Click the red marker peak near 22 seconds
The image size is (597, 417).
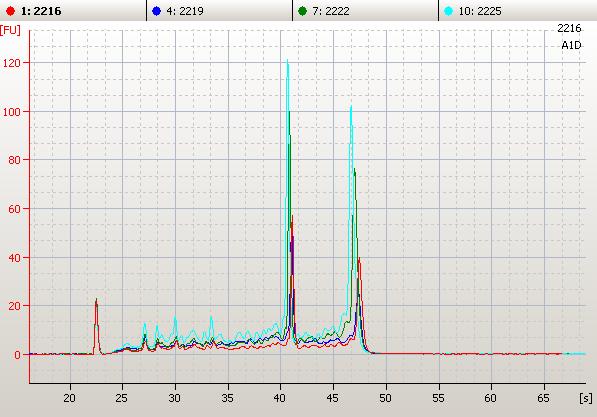coord(96,300)
